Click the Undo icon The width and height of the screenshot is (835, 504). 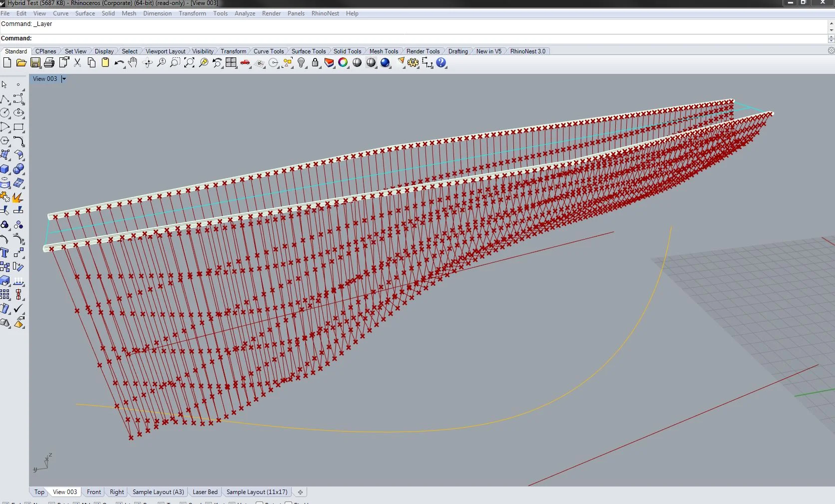coord(119,63)
